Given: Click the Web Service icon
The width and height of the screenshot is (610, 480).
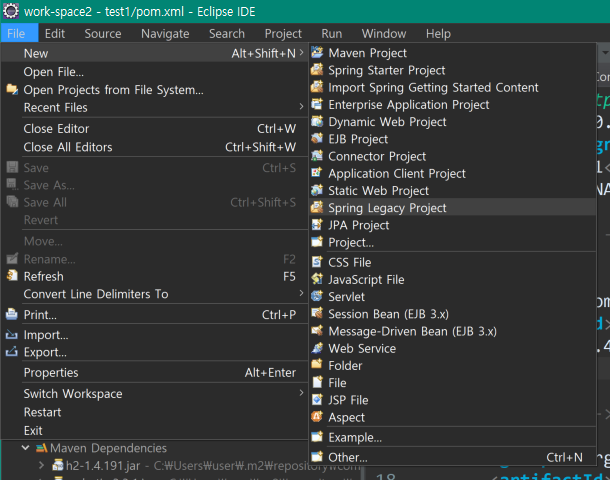Looking at the screenshot, I should pyautogui.click(x=317, y=348).
